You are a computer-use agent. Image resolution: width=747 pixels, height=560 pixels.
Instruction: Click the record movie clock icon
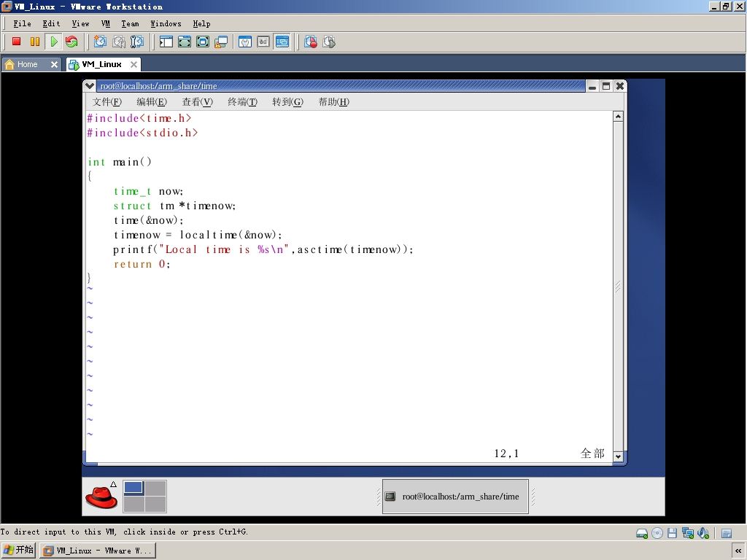(311, 42)
